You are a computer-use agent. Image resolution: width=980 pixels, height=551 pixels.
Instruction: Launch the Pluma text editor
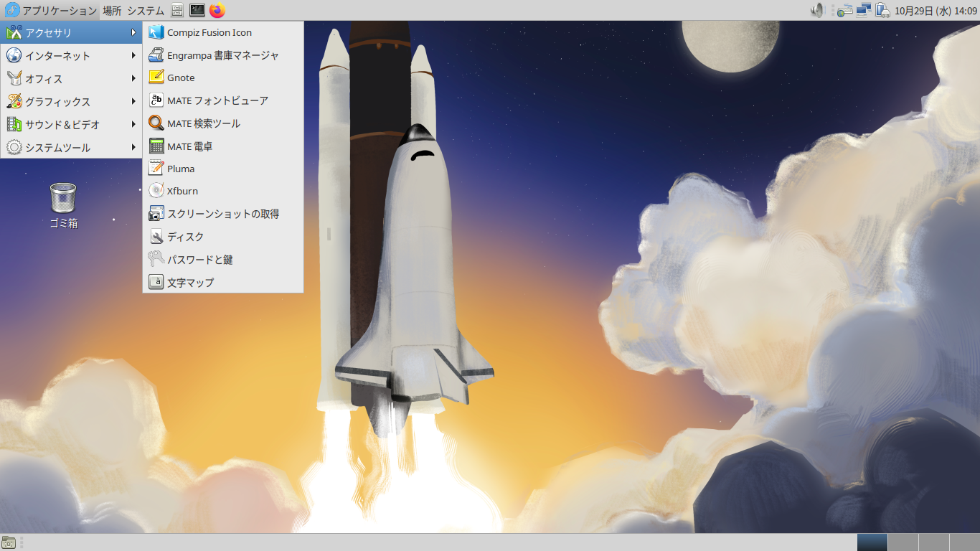[x=223, y=169]
